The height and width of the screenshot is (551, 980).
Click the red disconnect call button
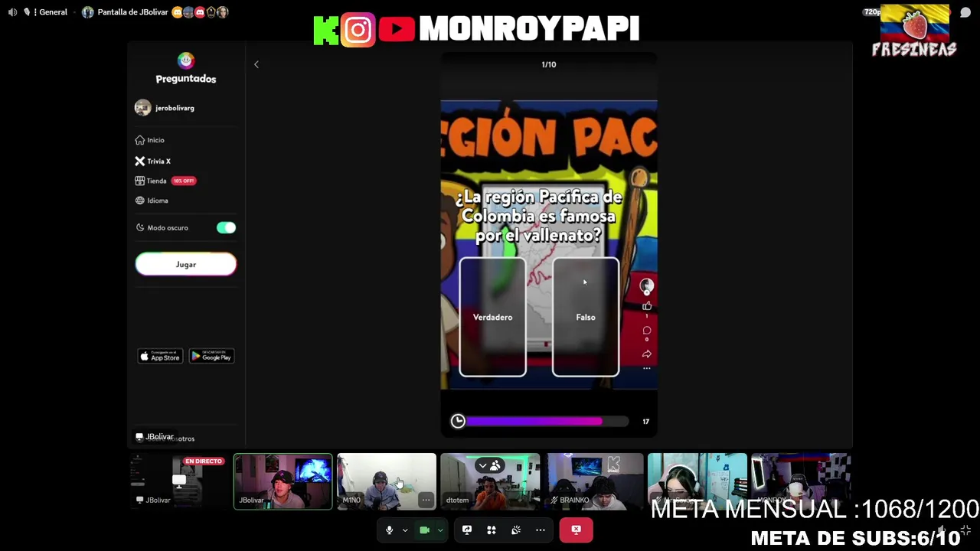(576, 530)
